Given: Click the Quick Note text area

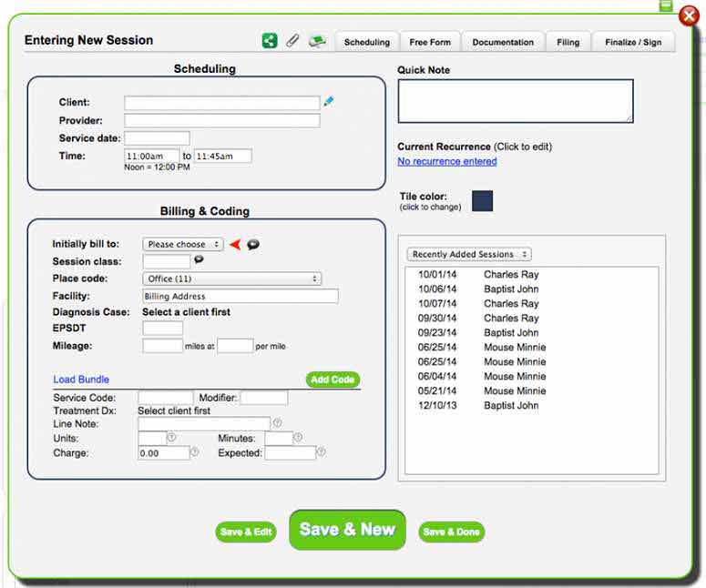Looking at the screenshot, I should click(515, 100).
